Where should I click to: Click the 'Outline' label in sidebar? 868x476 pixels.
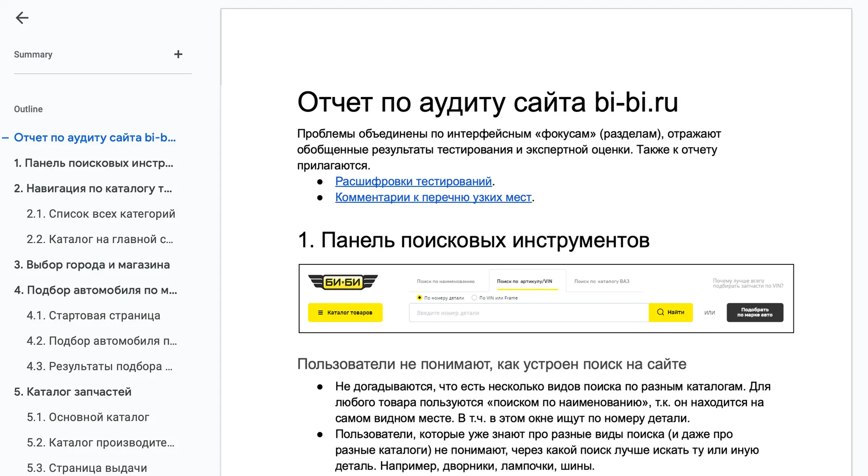click(x=28, y=109)
